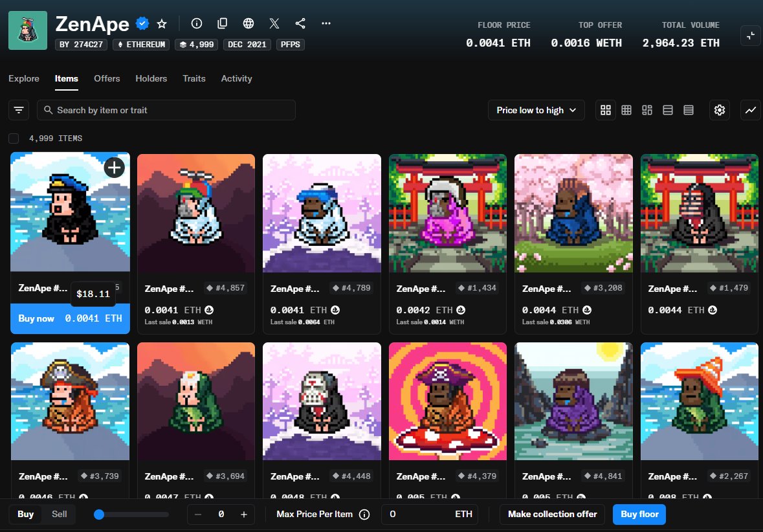Viewport: 763px width, 532px height.
Task: Open ZenApe #3,739 pirate thumbnail
Action: pyautogui.click(x=70, y=401)
